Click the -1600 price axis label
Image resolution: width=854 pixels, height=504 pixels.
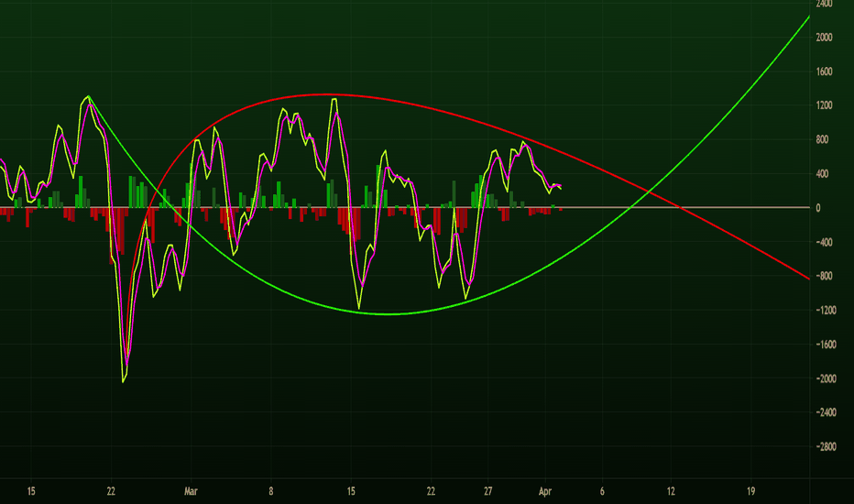[826, 345]
